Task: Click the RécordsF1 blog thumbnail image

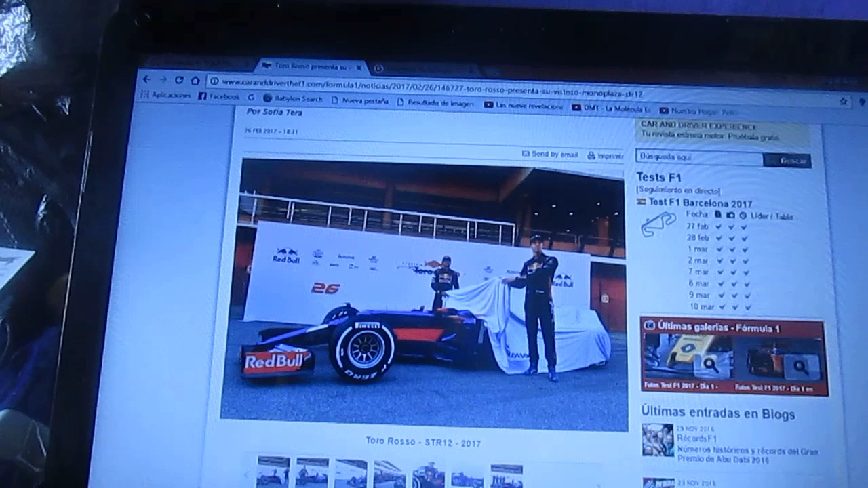Action: [658, 440]
